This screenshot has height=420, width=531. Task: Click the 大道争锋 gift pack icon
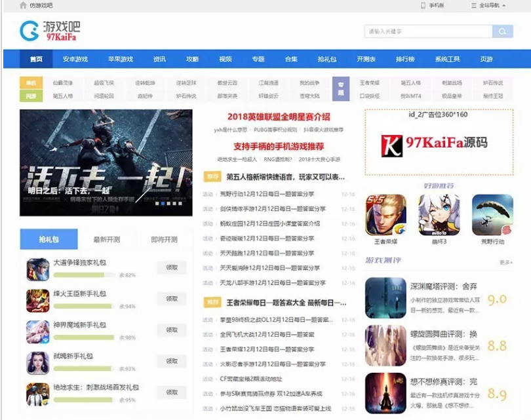point(38,270)
